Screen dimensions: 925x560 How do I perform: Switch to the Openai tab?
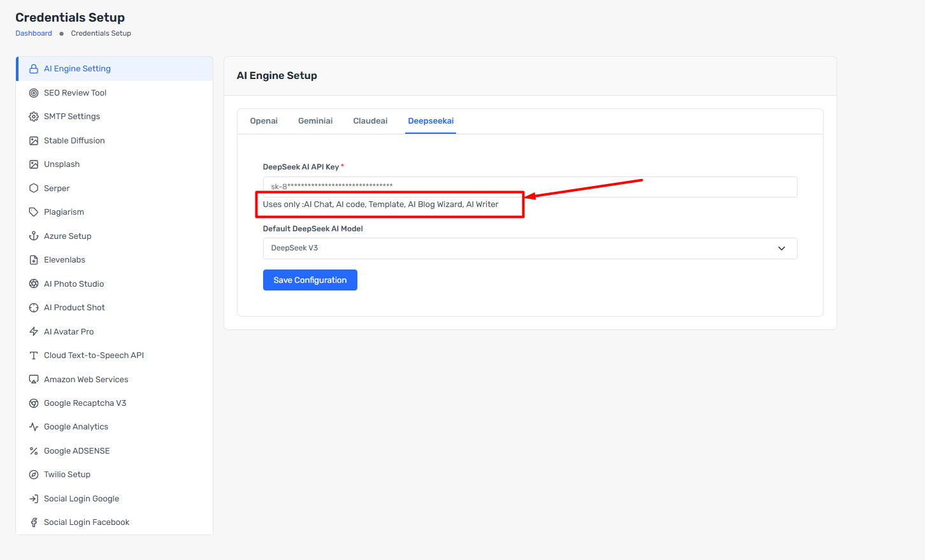264,121
